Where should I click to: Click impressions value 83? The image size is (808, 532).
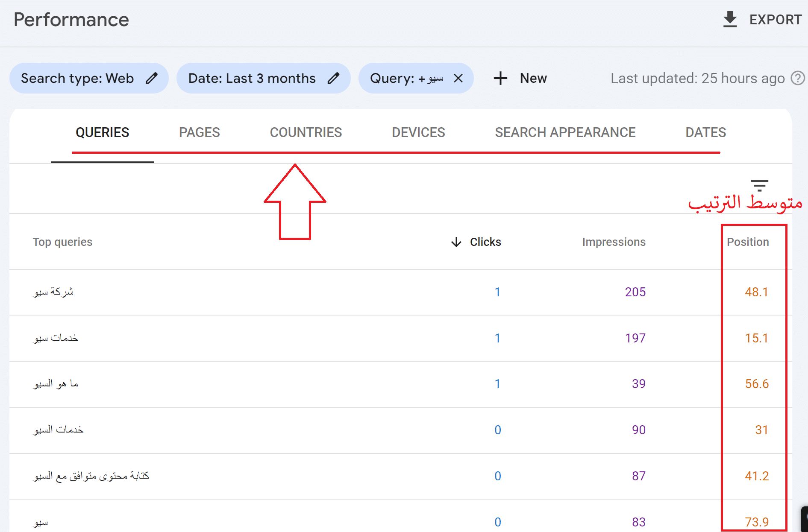pyautogui.click(x=638, y=522)
